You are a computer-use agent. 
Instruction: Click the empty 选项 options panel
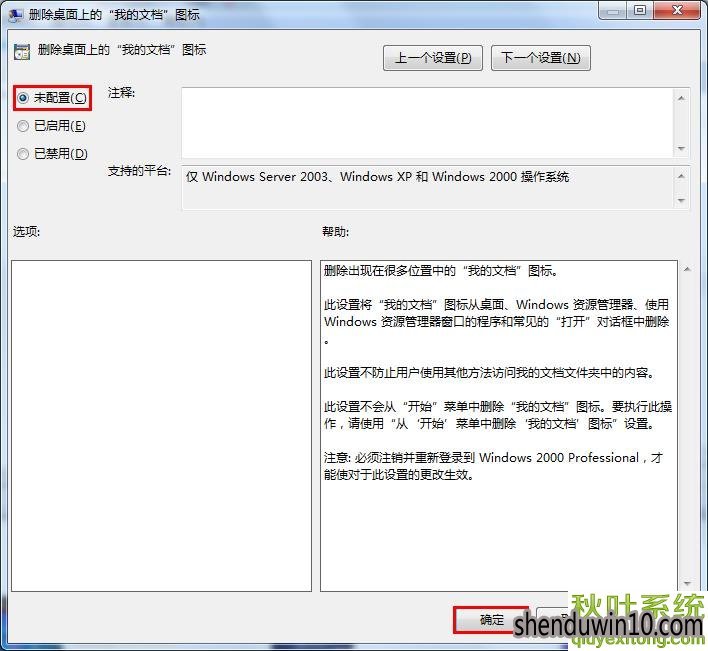[161, 426]
